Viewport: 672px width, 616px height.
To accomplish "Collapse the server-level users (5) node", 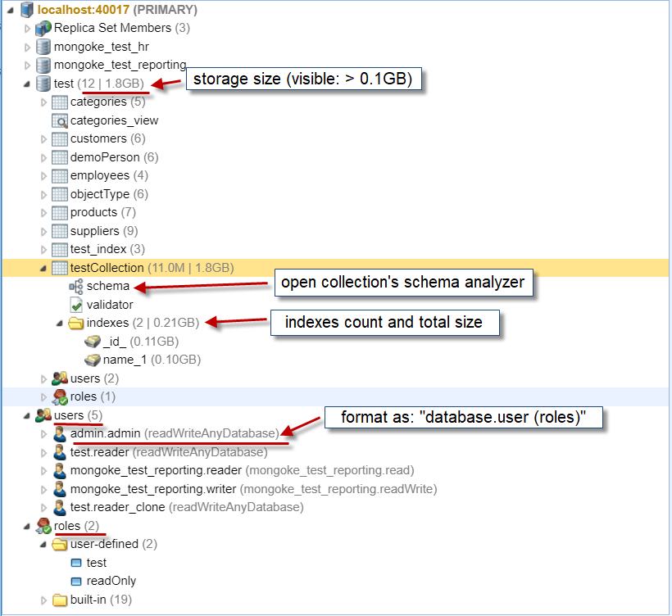I will coord(27,416).
